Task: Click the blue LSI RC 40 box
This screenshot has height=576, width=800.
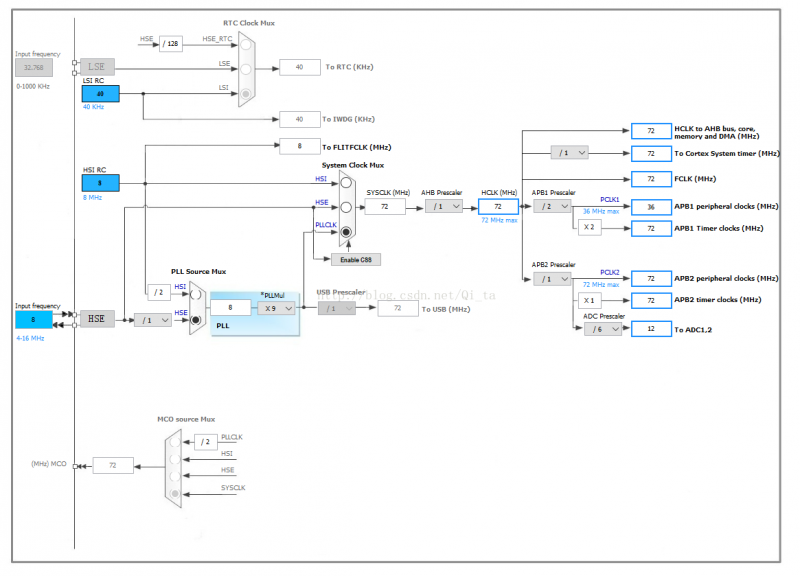Action: [101, 94]
